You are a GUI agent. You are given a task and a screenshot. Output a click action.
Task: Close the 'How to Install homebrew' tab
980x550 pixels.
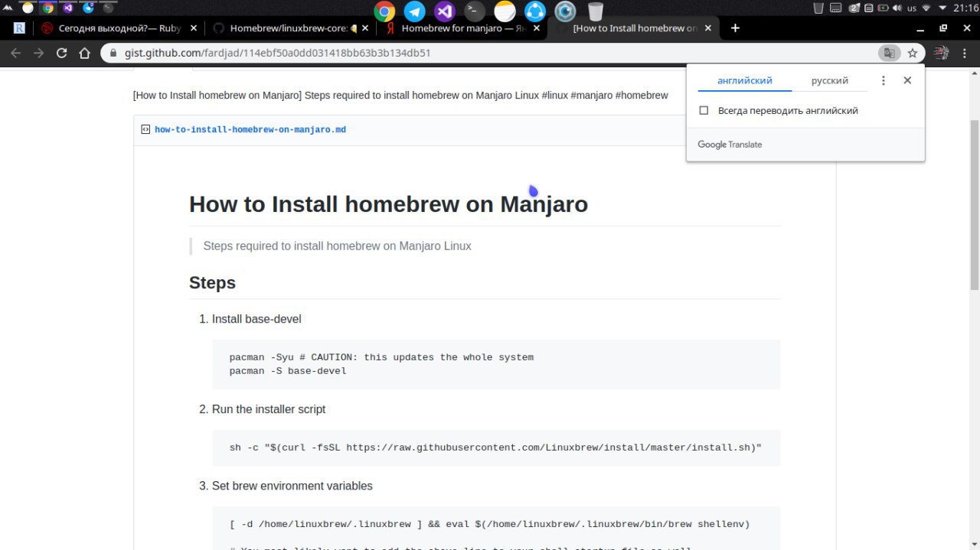(708, 28)
